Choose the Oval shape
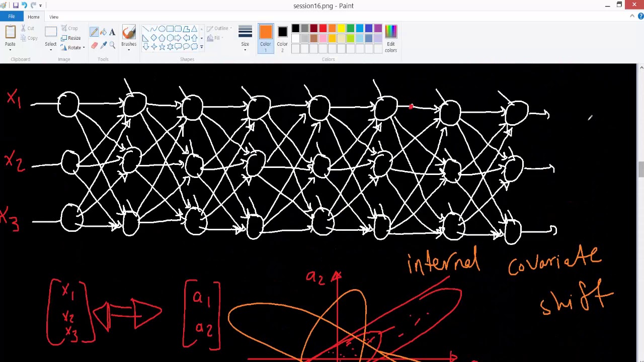The height and width of the screenshot is (362, 644). 162,29
